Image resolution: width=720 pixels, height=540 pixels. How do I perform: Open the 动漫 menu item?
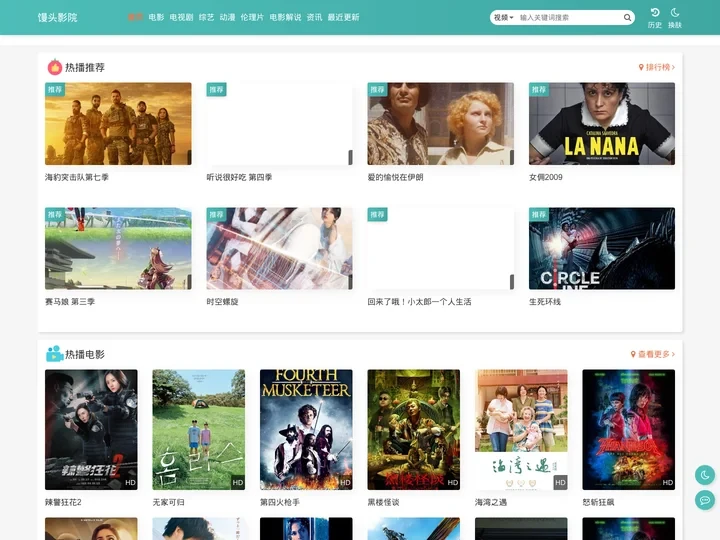(x=227, y=17)
